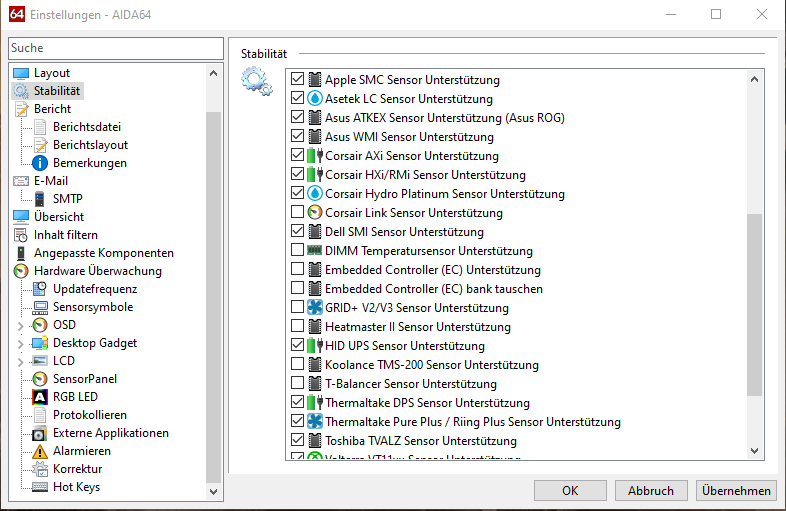786x511 pixels.
Task: Click the AIDA64 title bar logo icon
Action: [17, 14]
